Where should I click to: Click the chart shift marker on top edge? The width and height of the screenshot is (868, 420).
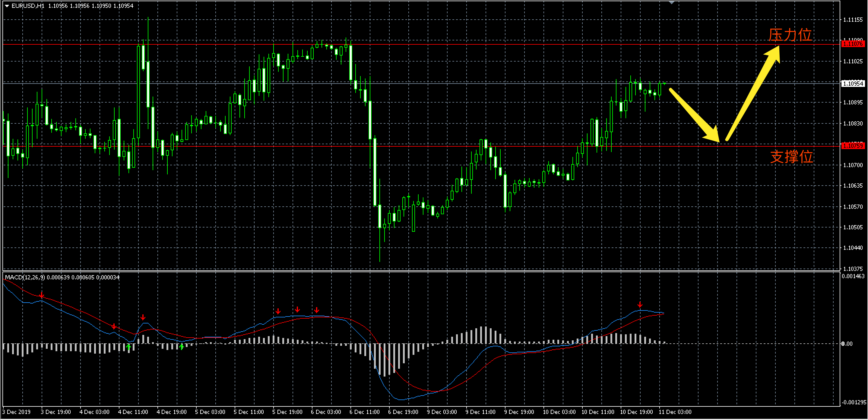click(x=672, y=3)
